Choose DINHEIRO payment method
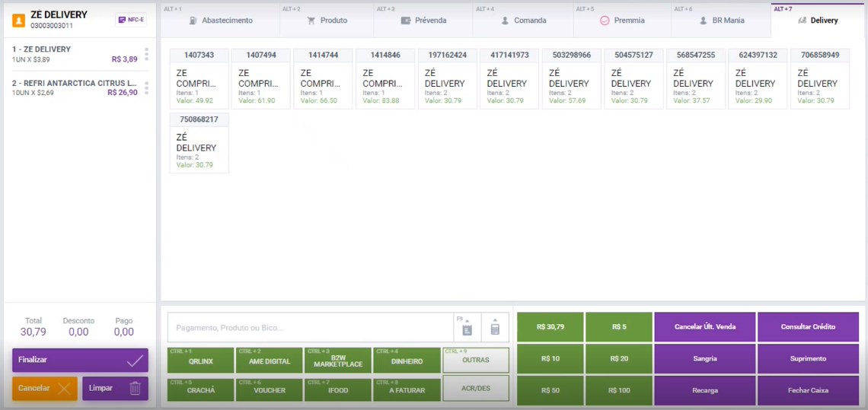Screen dimensions: 868x410 click(x=407, y=361)
